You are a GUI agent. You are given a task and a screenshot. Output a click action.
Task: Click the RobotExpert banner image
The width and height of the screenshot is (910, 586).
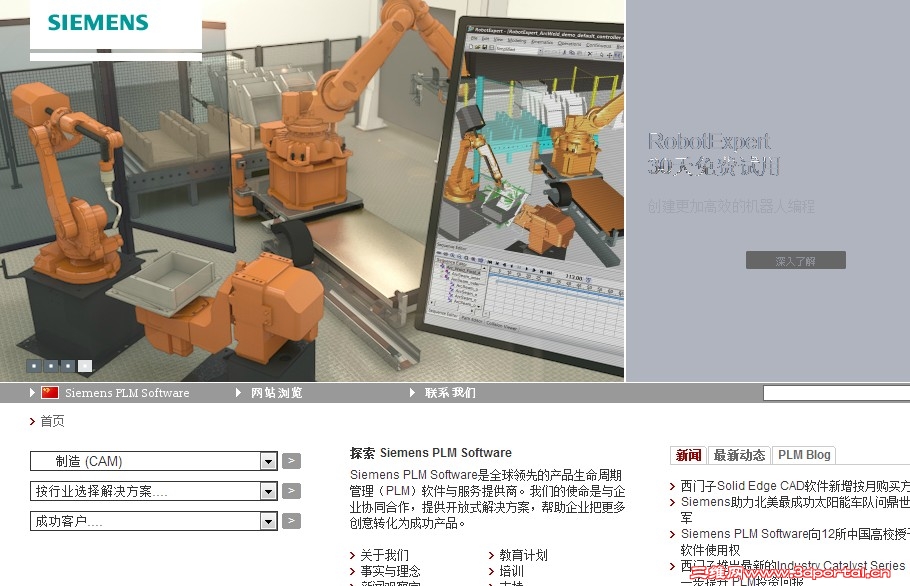pyautogui.click(x=312, y=191)
